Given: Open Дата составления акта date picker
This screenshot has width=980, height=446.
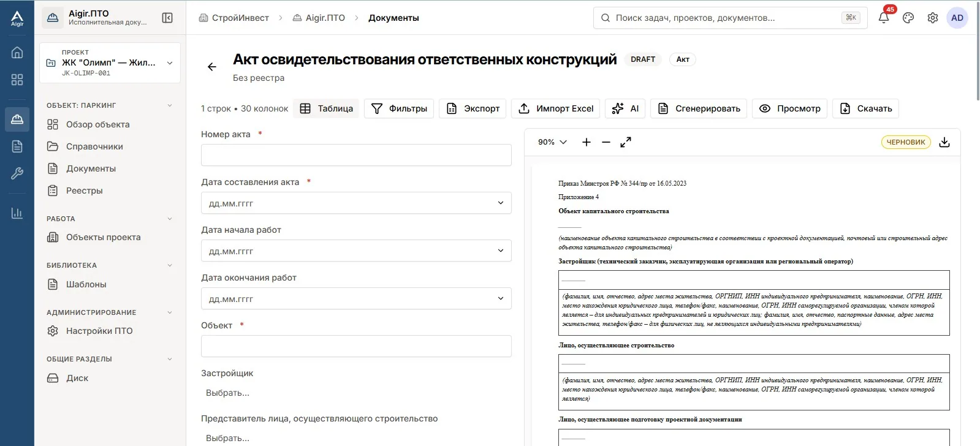Looking at the screenshot, I should [356, 203].
